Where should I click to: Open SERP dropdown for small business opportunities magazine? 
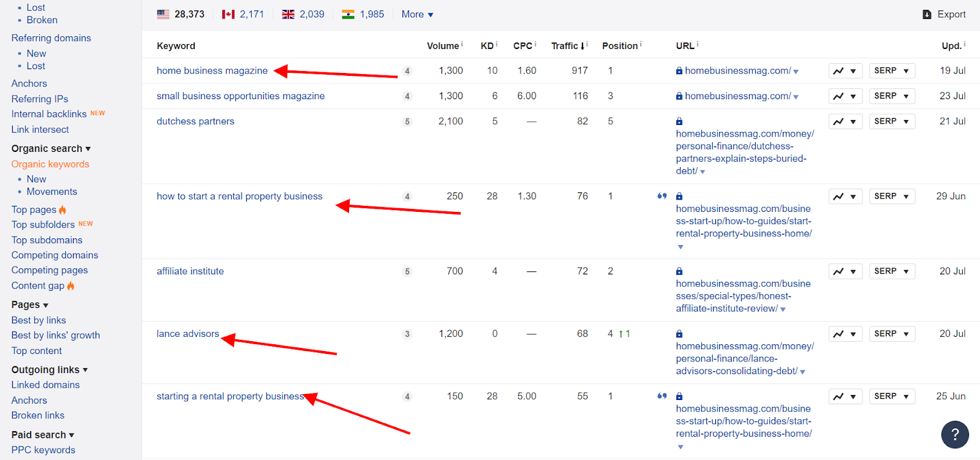click(x=892, y=96)
